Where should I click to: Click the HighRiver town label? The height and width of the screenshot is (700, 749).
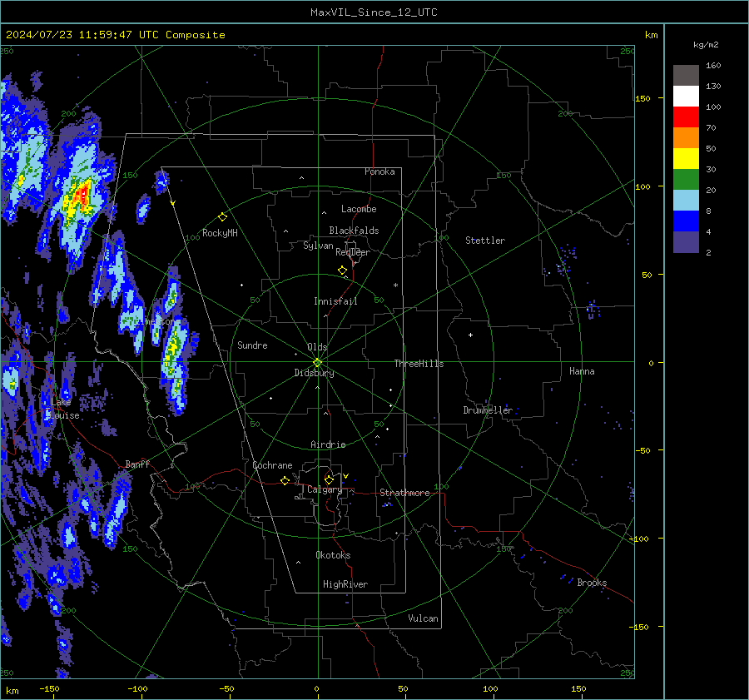coord(345,584)
